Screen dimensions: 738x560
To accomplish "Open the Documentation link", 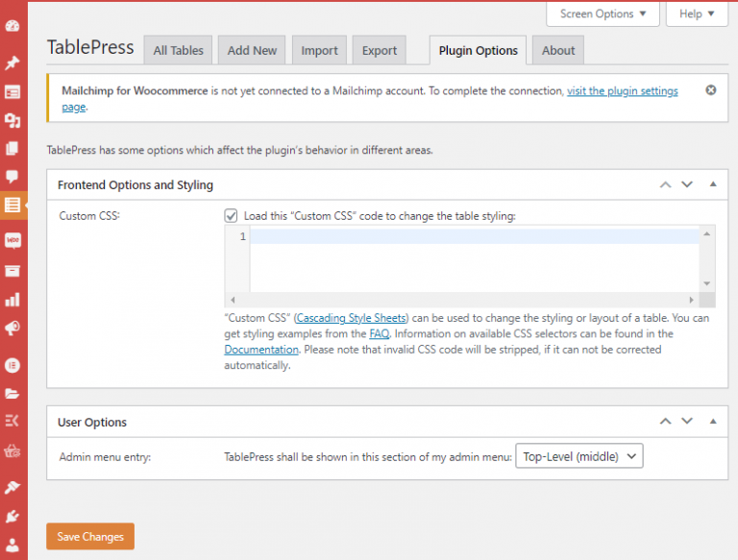I will point(261,350).
